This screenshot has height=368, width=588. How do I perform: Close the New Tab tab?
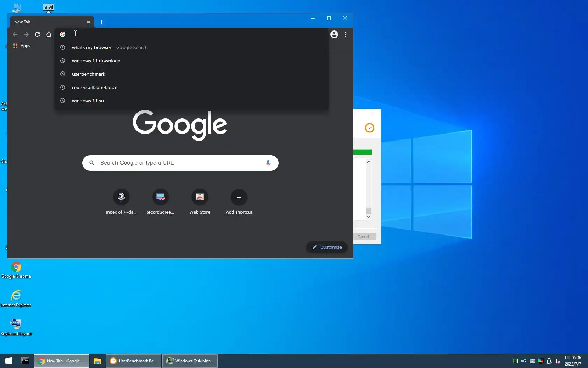coord(89,22)
